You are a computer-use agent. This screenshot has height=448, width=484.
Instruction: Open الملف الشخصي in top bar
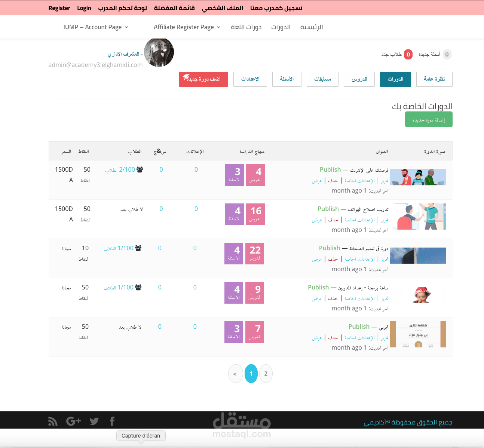pyautogui.click(x=223, y=8)
